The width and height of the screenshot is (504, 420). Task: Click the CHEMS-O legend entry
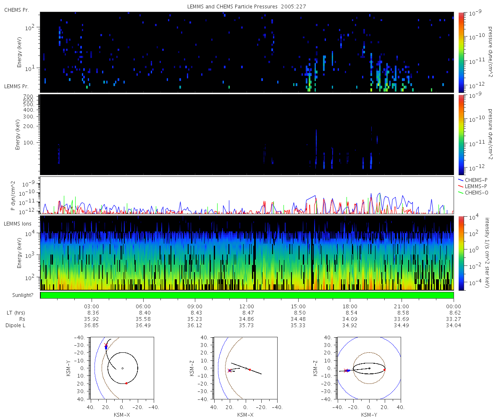[x=473, y=192]
